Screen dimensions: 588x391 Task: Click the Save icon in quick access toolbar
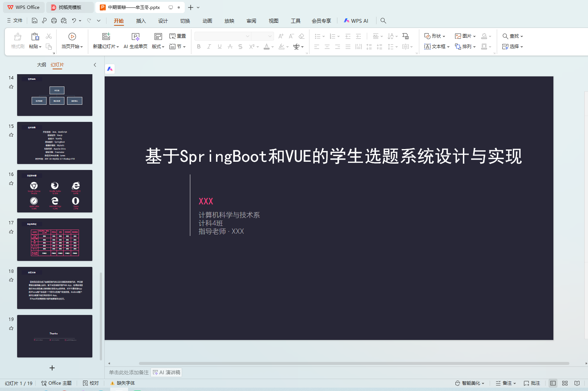[x=35, y=21]
